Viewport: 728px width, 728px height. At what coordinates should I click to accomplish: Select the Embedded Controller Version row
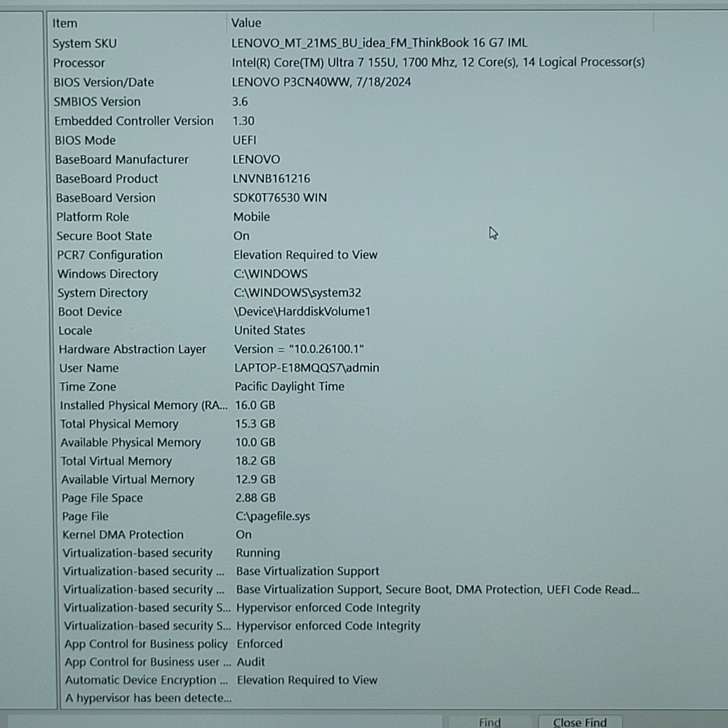[x=134, y=121]
